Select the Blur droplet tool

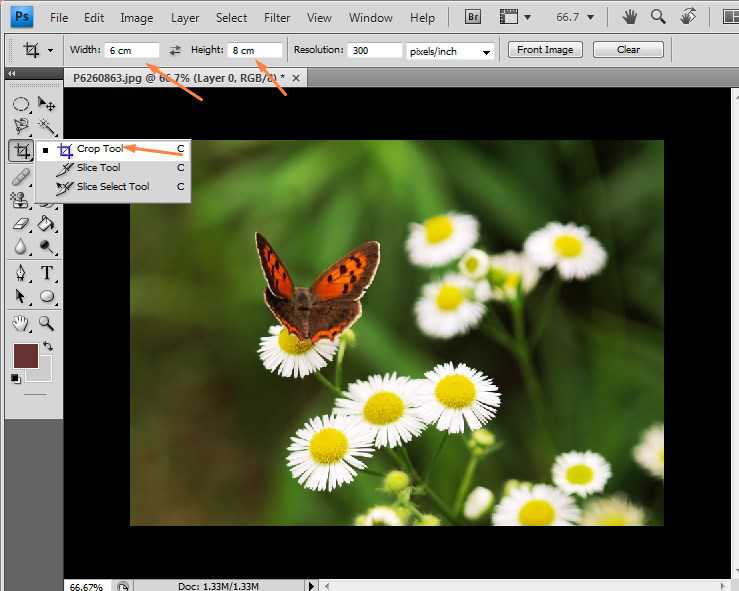click(x=20, y=246)
